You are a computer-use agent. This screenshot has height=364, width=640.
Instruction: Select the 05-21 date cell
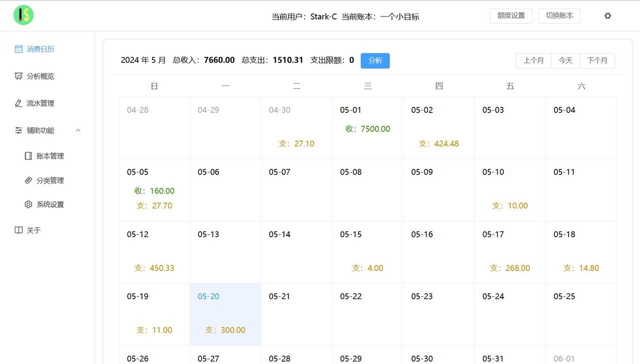pos(296,314)
